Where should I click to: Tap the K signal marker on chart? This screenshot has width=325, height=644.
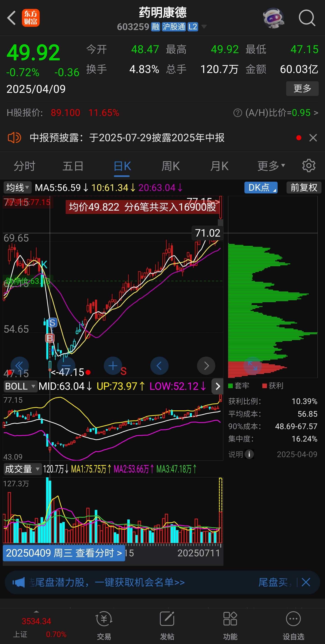44,264
